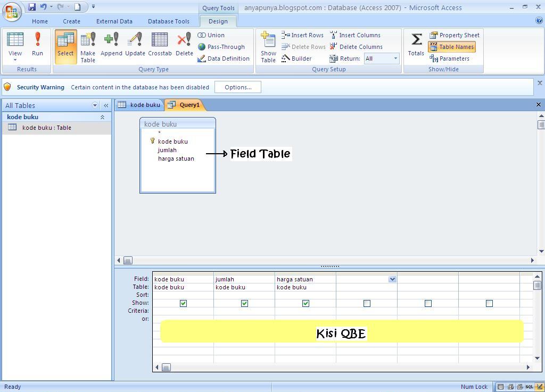This screenshot has width=545, height=392.
Task: Choose the Update query type
Action: pos(135,44)
